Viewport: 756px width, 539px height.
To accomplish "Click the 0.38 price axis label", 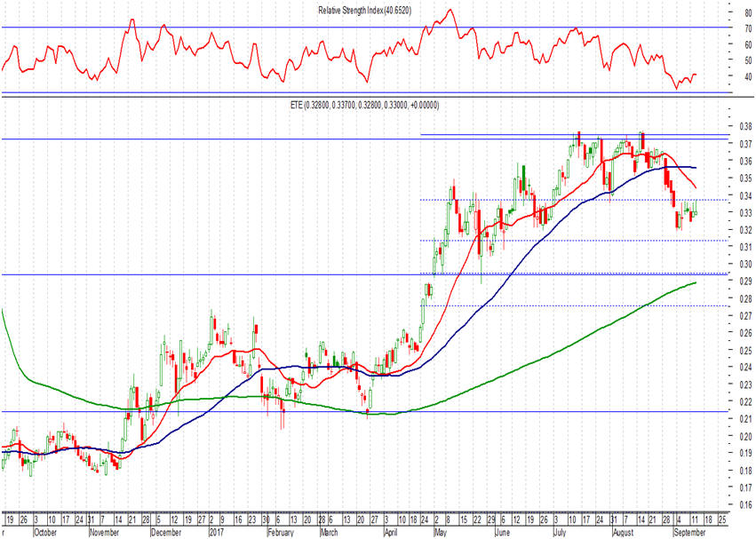I will click(x=746, y=126).
